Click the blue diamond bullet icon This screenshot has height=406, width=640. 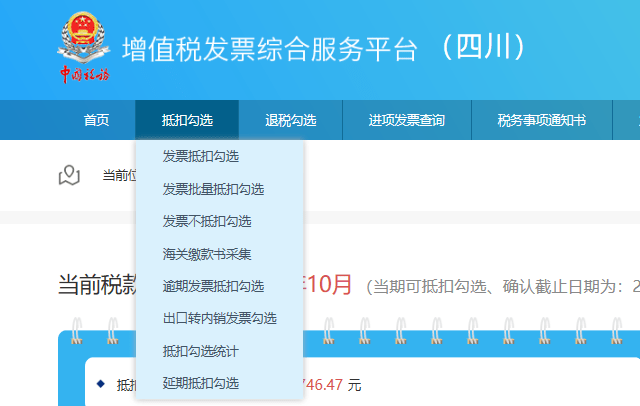(100, 382)
